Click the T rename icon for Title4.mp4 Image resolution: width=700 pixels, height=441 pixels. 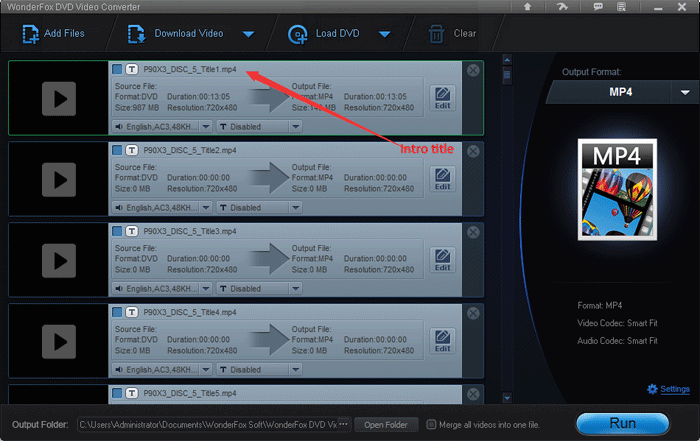pos(131,312)
